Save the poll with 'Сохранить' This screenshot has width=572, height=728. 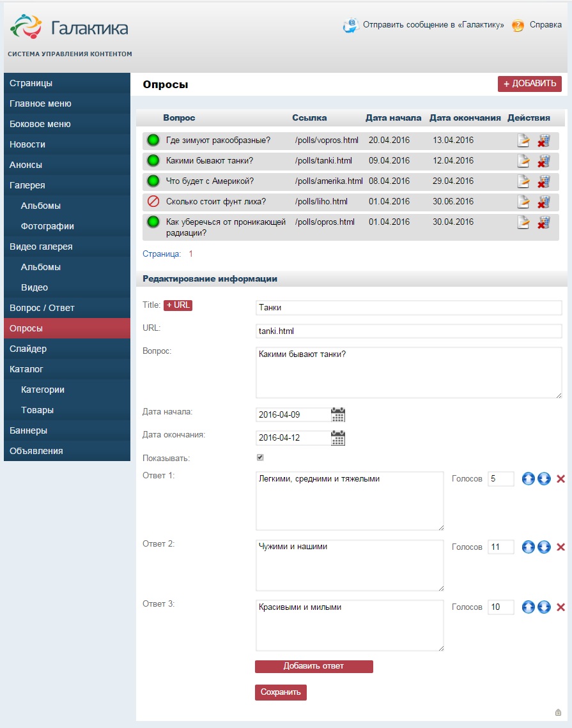tap(281, 692)
